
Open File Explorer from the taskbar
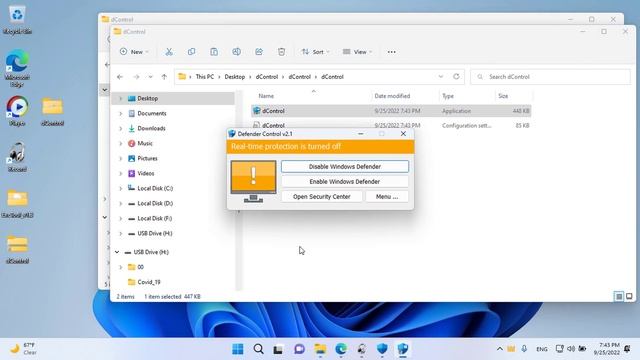point(320,349)
